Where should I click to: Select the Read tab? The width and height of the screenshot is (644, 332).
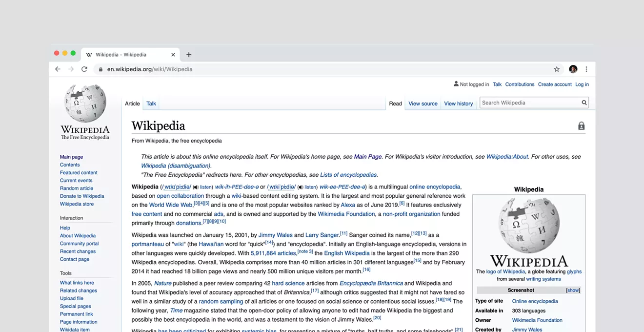pos(396,104)
